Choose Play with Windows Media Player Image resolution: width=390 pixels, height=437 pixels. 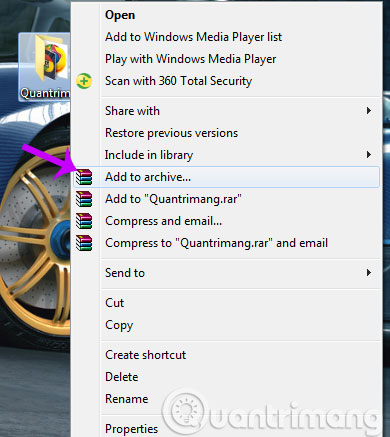point(227,59)
